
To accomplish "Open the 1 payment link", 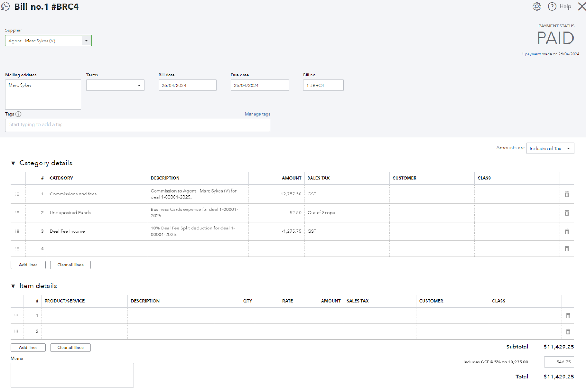I will pos(531,54).
